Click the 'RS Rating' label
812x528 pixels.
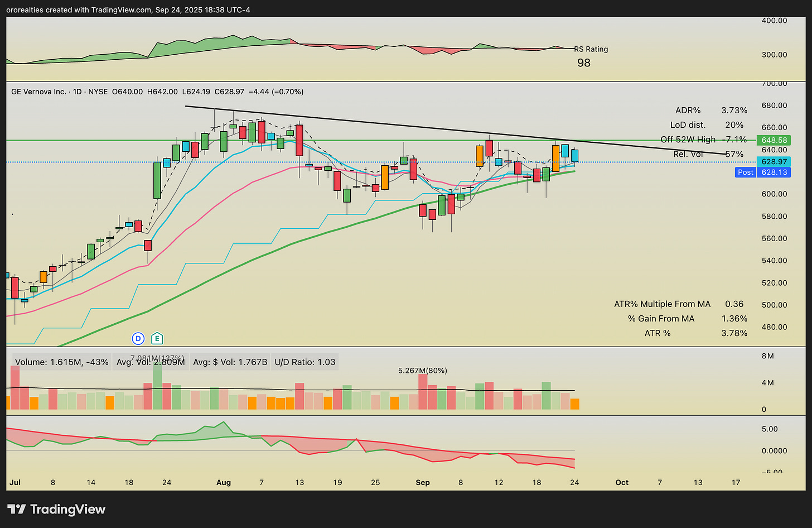(x=591, y=49)
